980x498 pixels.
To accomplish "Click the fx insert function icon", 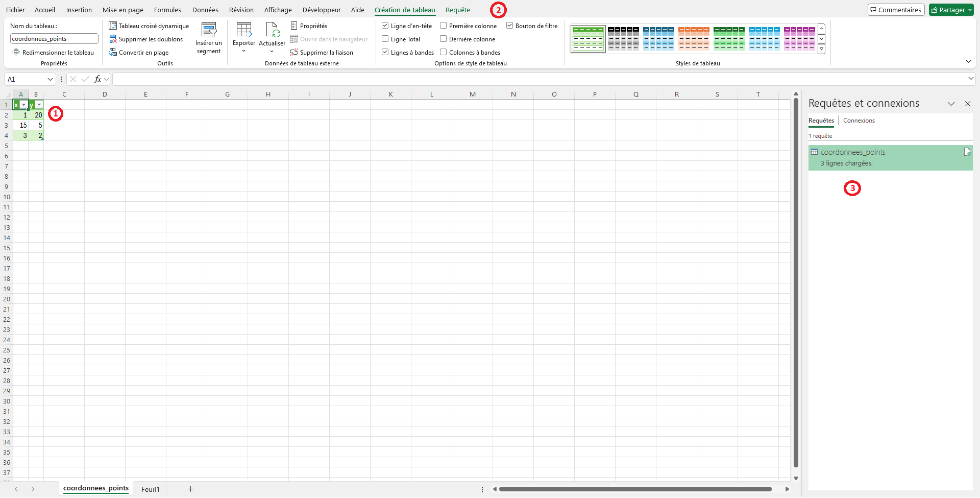I will pyautogui.click(x=98, y=79).
